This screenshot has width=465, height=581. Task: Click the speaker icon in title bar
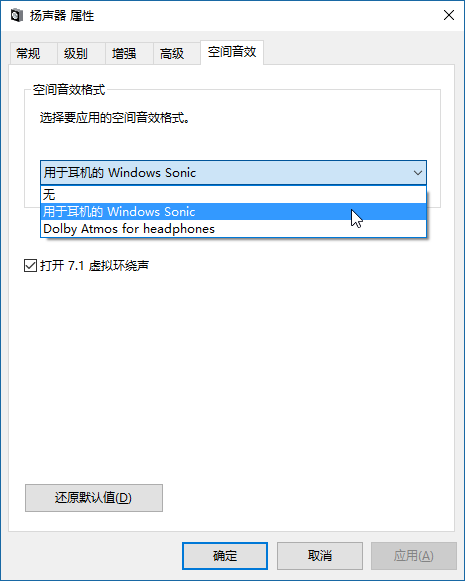point(16,16)
